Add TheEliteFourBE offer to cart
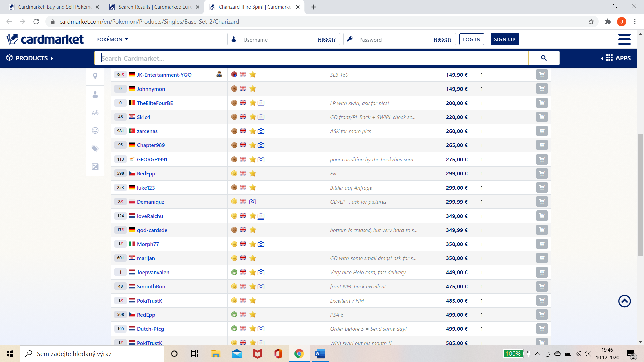 point(542,103)
